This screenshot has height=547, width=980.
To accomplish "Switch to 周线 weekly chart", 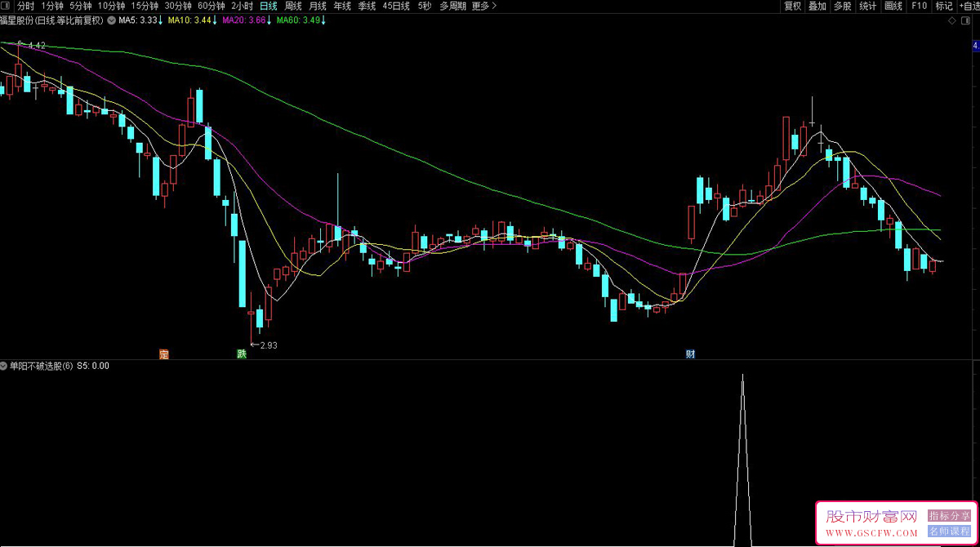I will [x=293, y=6].
